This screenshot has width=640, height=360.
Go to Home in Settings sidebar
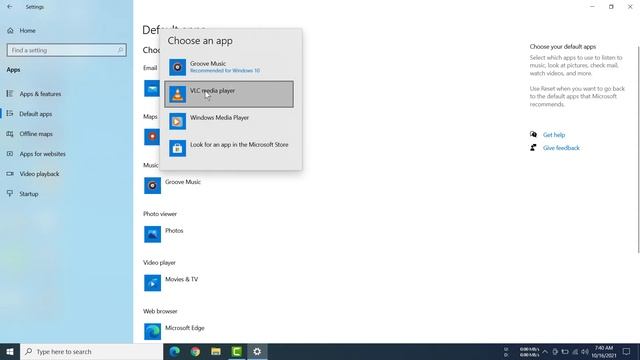(x=27, y=31)
